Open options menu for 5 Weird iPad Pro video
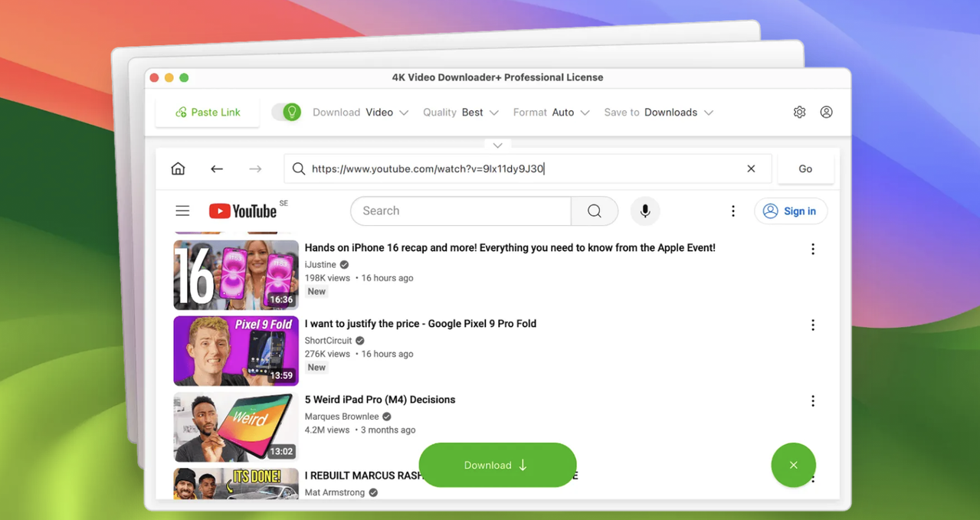Viewport: 980px width, 520px height. (x=813, y=401)
